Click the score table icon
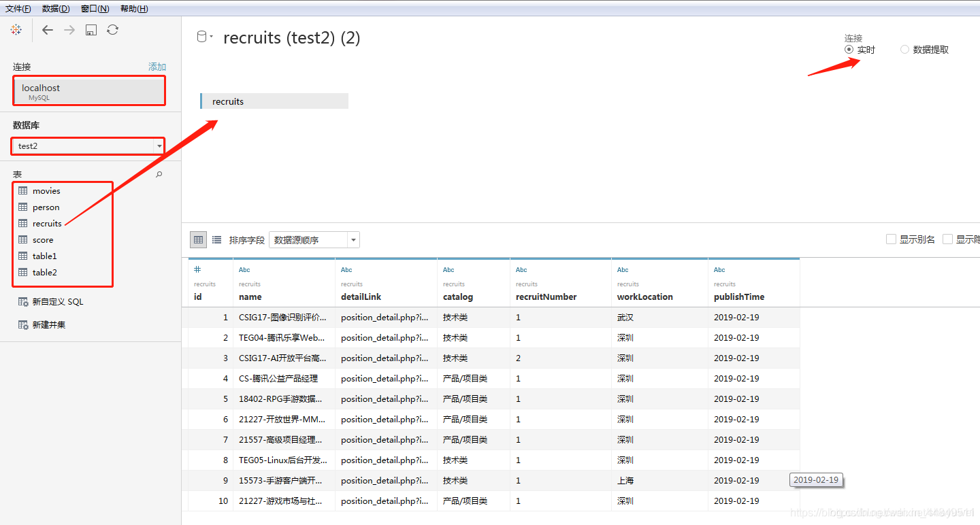This screenshot has width=980, height=525. pyautogui.click(x=23, y=240)
